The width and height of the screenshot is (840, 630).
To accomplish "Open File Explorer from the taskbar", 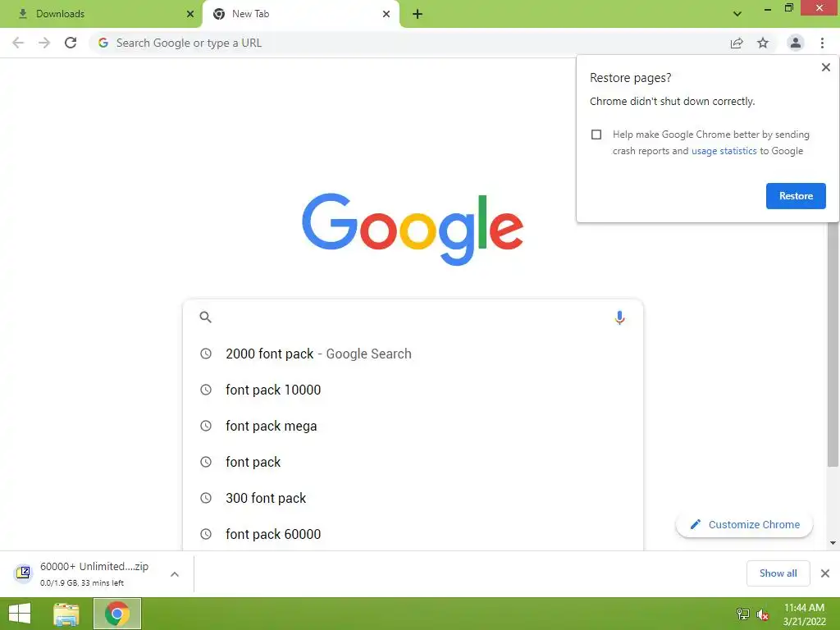I will pos(66,614).
